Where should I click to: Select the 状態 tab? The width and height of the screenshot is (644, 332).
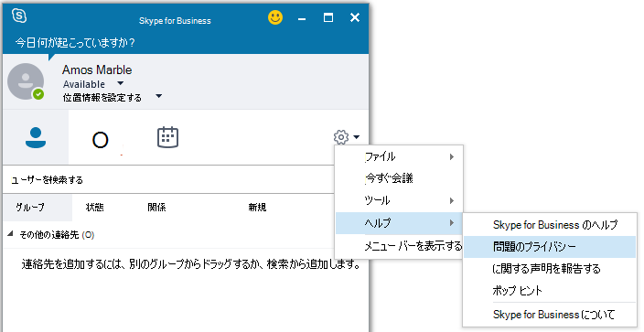tap(94, 207)
